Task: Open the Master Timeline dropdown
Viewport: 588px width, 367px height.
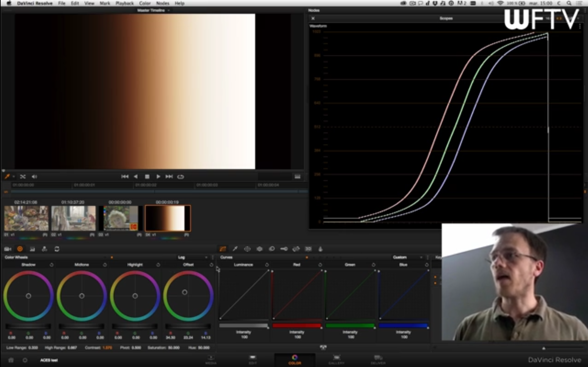Action: (153, 10)
